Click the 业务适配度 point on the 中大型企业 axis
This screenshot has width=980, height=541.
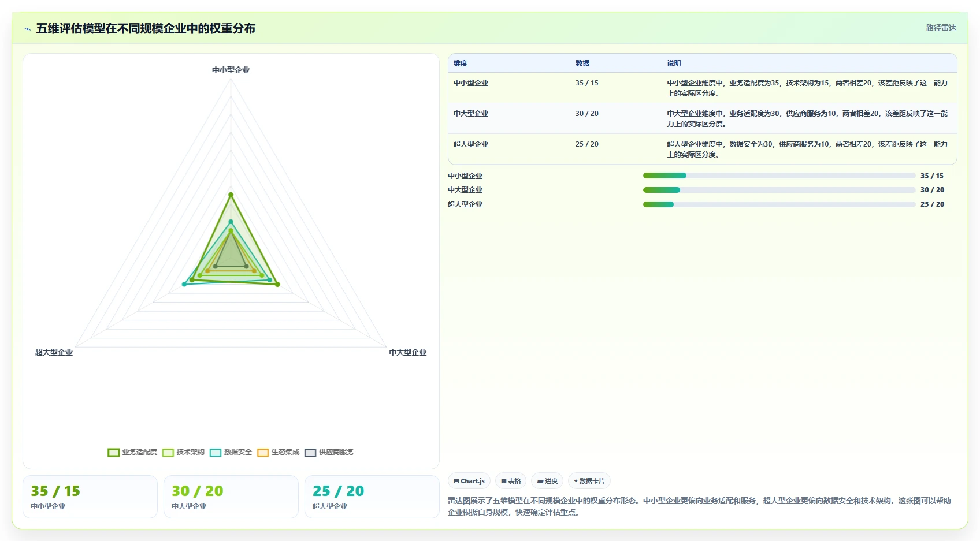(x=277, y=284)
